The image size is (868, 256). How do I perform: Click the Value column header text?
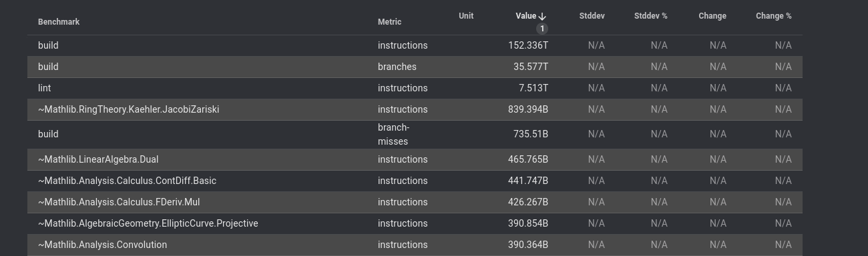526,16
